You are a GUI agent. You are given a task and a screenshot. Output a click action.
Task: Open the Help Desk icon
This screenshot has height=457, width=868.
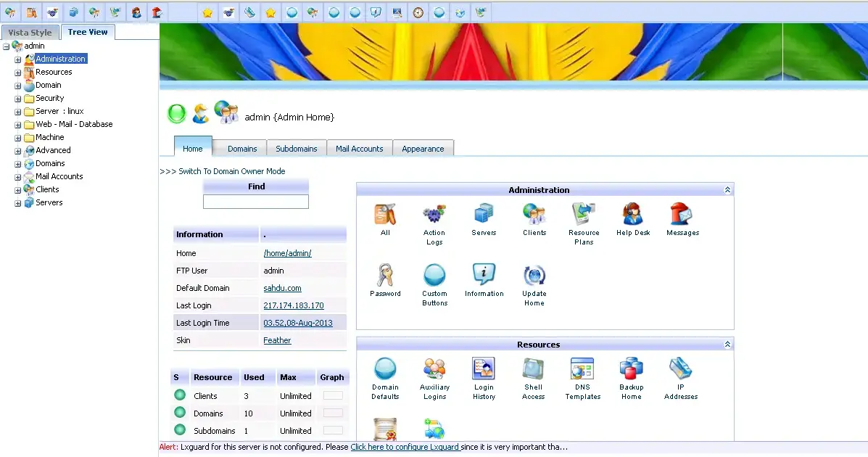(633, 215)
